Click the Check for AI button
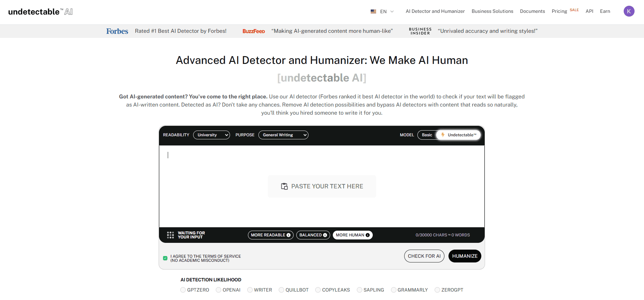Screen dimensions: 644x300 tap(424, 256)
